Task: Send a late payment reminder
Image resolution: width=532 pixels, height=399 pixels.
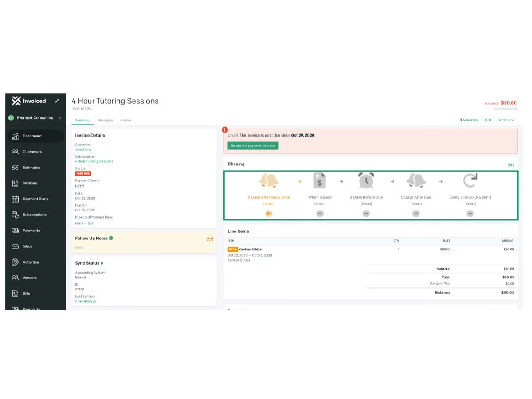Action: point(253,145)
